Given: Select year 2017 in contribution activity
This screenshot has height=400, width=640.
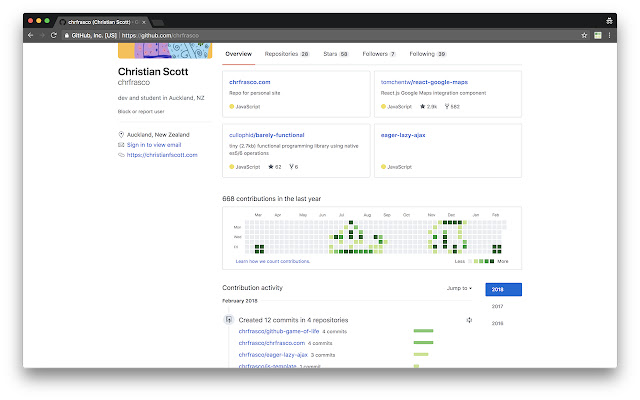Looking at the screenshot, I should (x=498, y=306).
